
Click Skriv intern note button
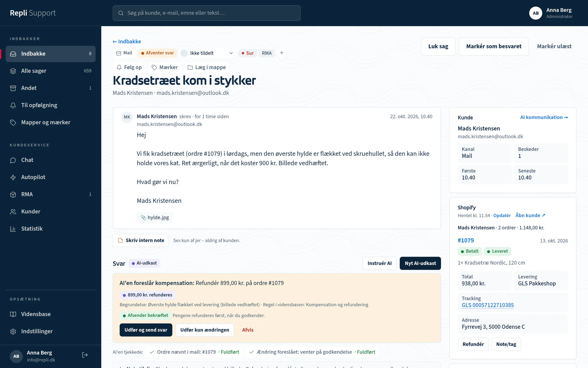[141, 240]
